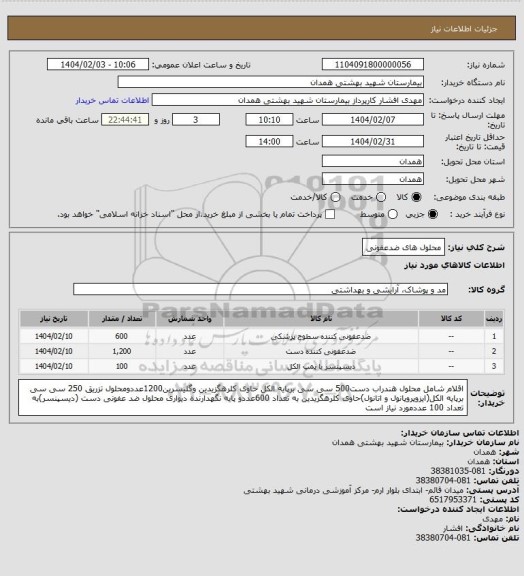
Task: Select row 1 ضدعفونی کننده سطوح پزشکی
Action: click(262, 336)
